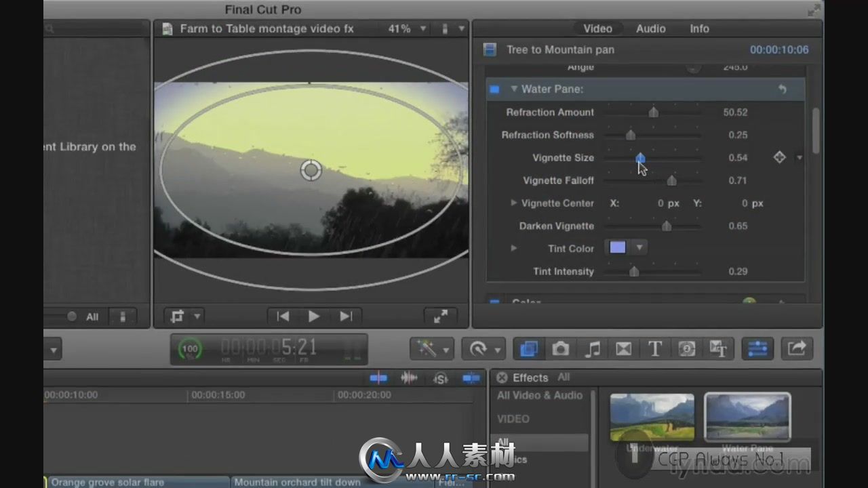The height and width of the screenshot is (488, 868).
Task: Click the Vignette Center X value
Action: pos(660,203)
